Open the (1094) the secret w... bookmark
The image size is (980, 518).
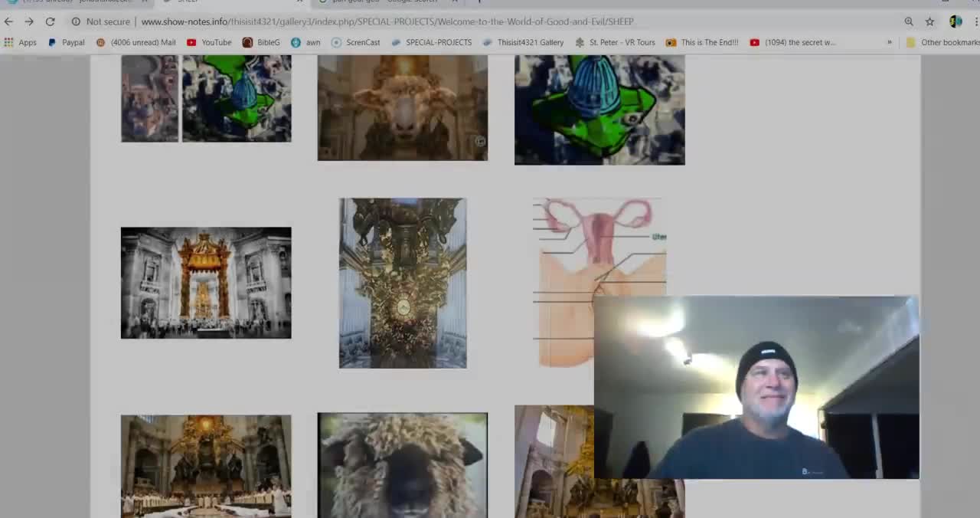[792, 42]
